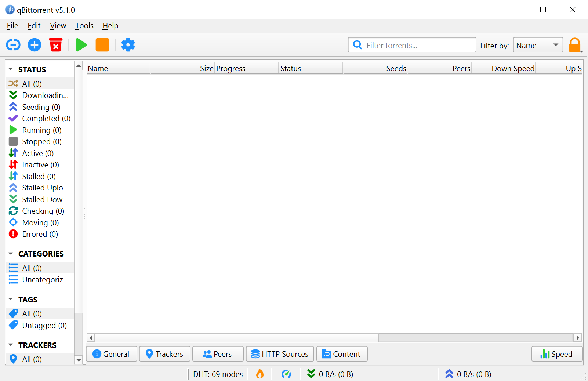Open the Speed graph tab
Image resolution: width=588 pixels, height=381 pixels.
[557, 354]
